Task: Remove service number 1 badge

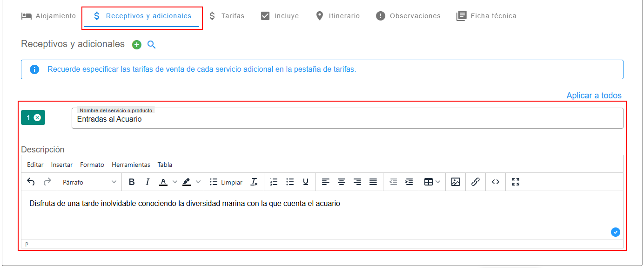Action: [37, 117]
